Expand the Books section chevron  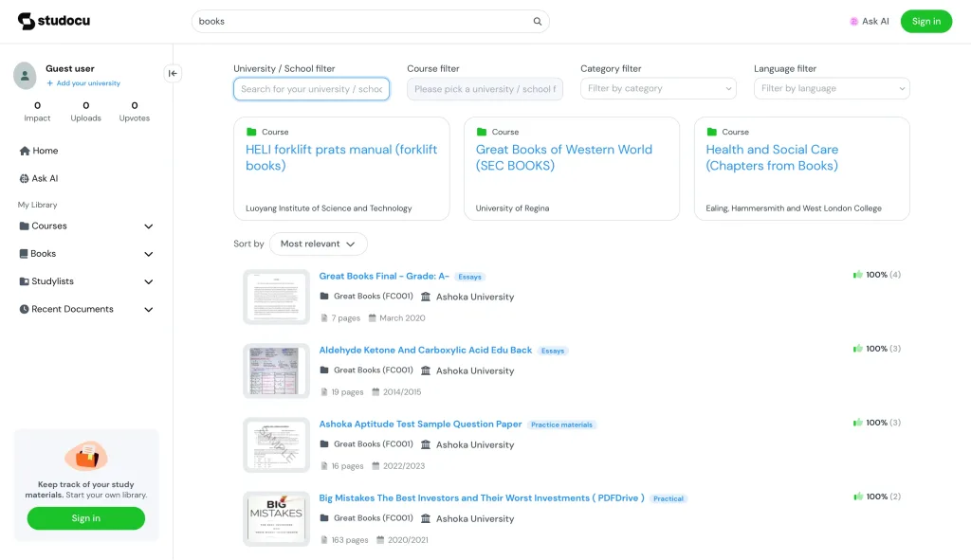[x=149, y=254]
